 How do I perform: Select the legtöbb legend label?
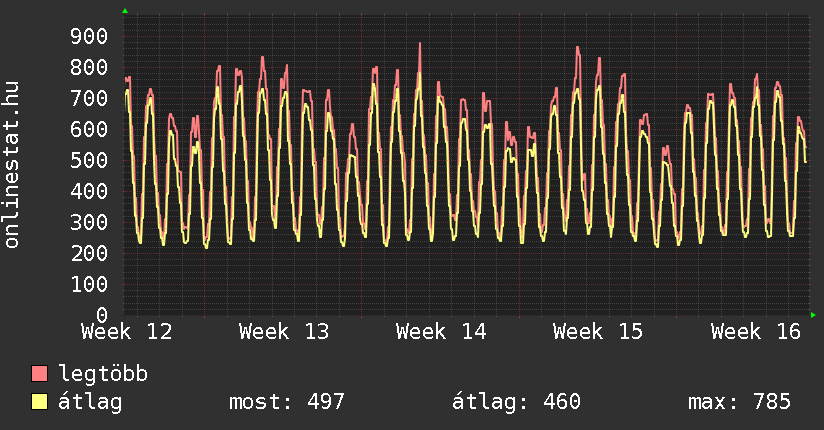[103, 374]
